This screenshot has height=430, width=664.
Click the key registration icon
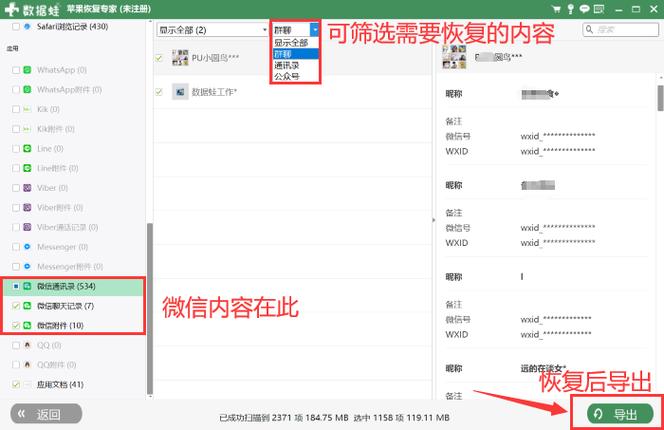tap(570, 9)
